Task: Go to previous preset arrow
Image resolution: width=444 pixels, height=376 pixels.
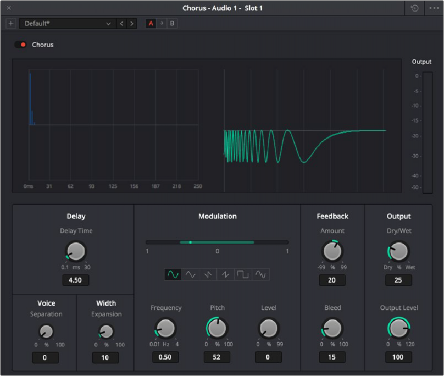Action: (x=121, y=24)
